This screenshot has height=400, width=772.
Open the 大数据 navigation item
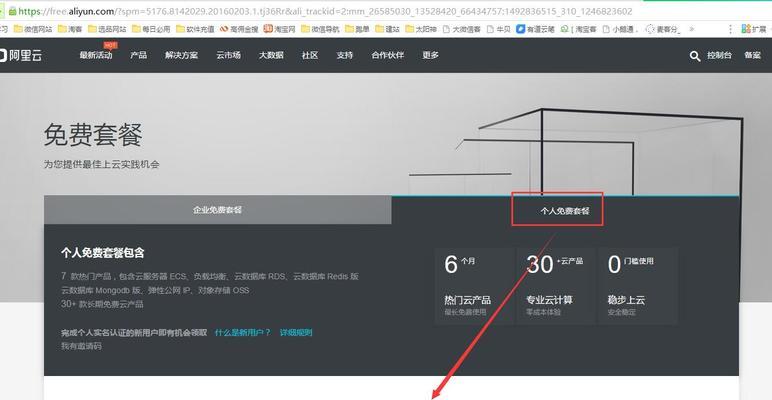(271, 55)
